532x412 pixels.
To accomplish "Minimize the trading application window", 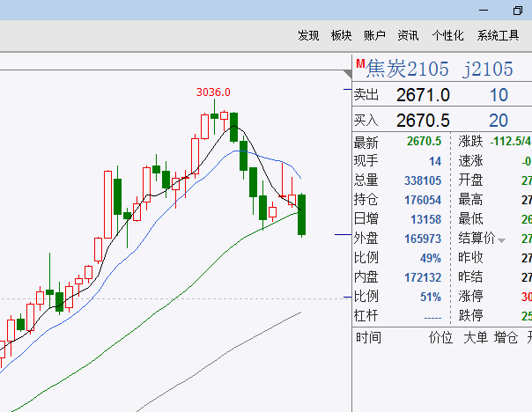I will click(x=481, y=10).
